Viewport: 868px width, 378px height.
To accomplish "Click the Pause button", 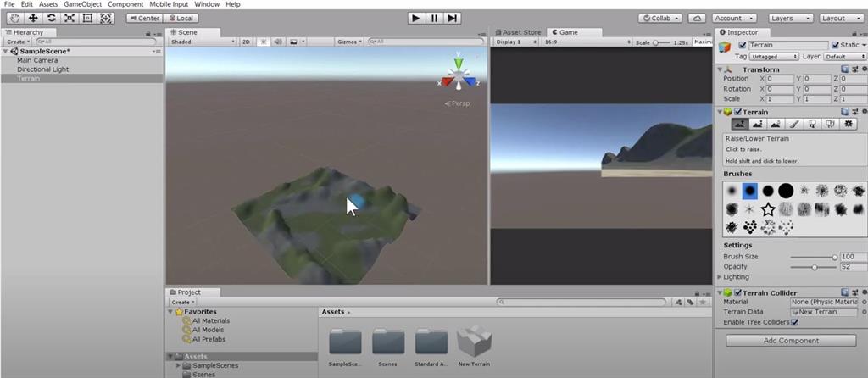I will click(x=434, y=19).
